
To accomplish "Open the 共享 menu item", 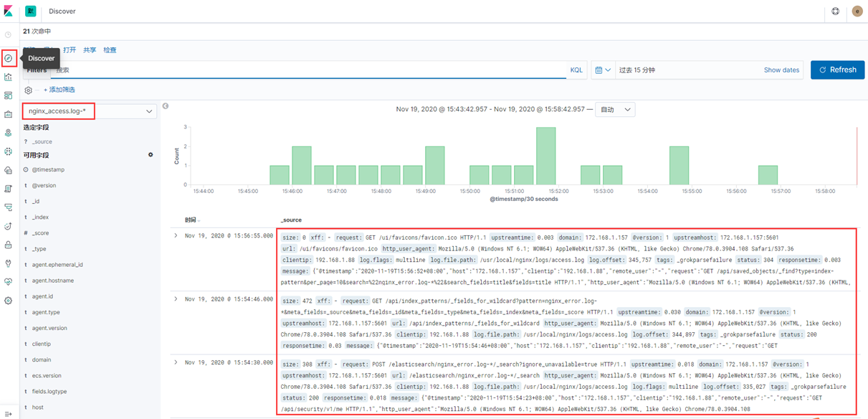I will [x=90, y=50].
